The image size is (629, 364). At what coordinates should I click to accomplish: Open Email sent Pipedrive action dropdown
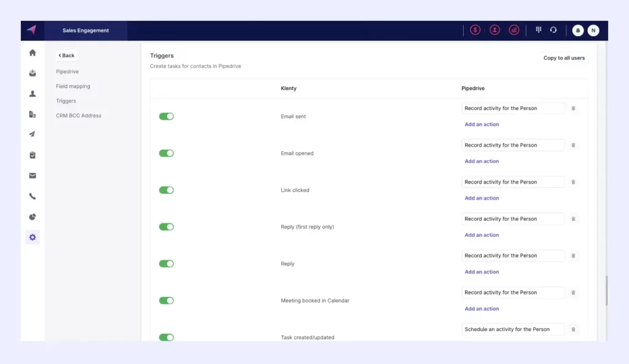coord(513,108)
